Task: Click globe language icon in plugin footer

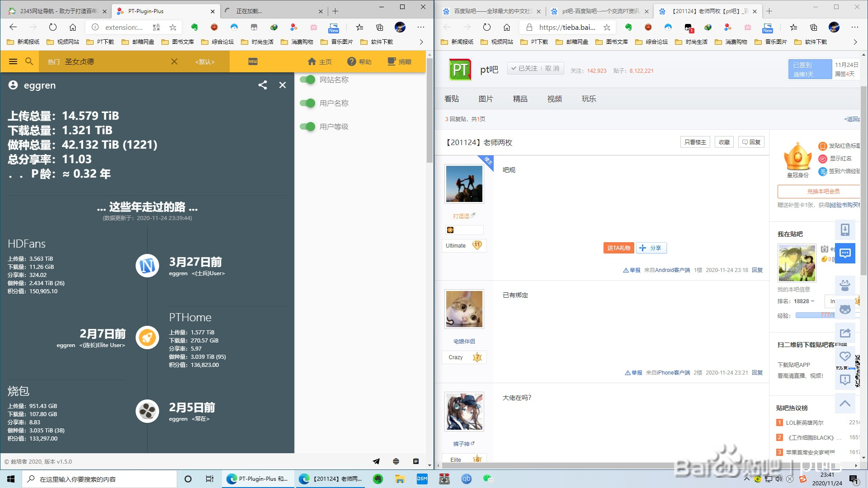Action: click(x=396, y=461)
